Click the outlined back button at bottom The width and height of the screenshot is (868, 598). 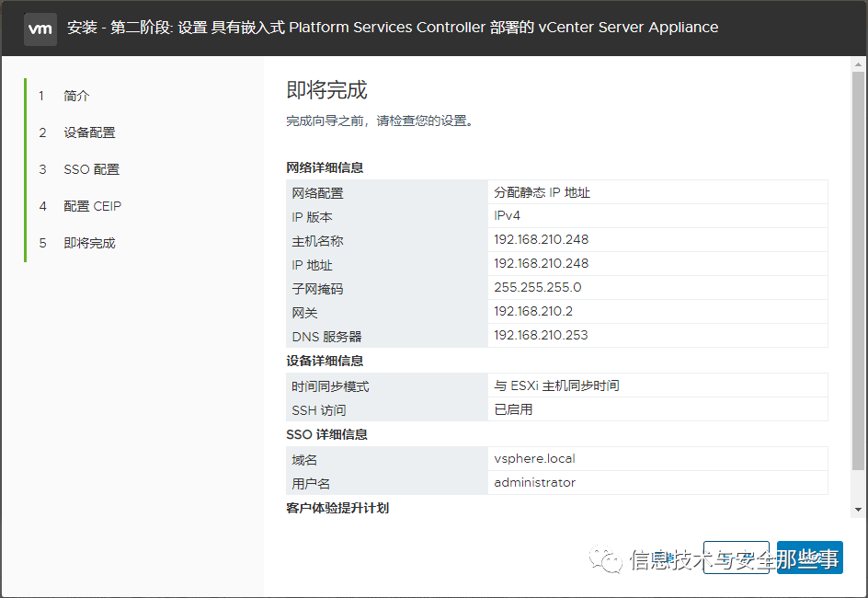point(737,558)
